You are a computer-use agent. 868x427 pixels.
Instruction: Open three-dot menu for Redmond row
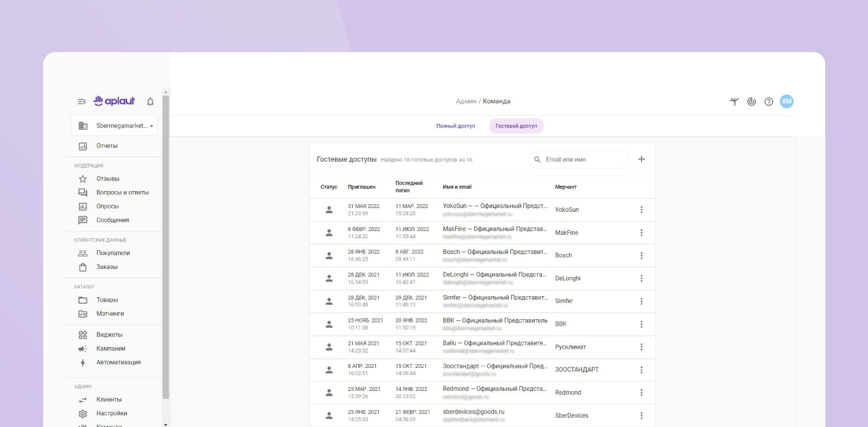(x=641, y=393)
